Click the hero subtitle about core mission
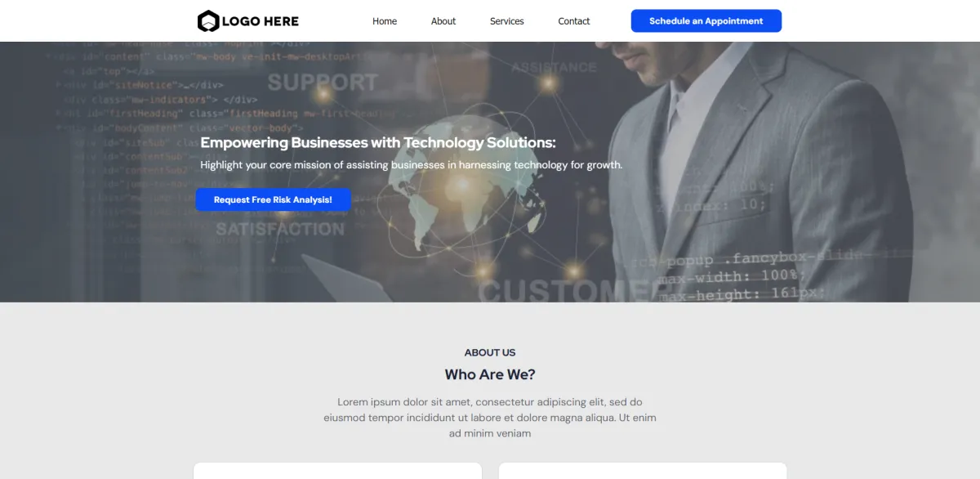980x479 pixels. pyautogui.click(x=412, y=165)
